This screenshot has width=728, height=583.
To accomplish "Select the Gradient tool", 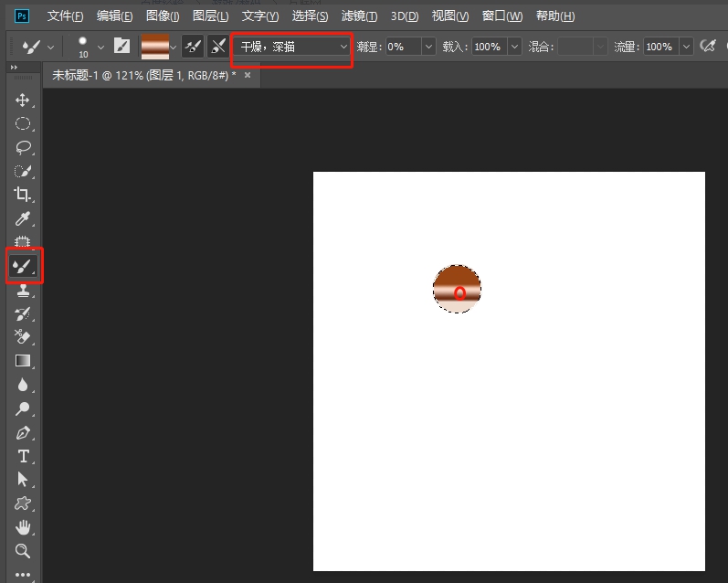I will pyautogui.click(x=23, y=361).
